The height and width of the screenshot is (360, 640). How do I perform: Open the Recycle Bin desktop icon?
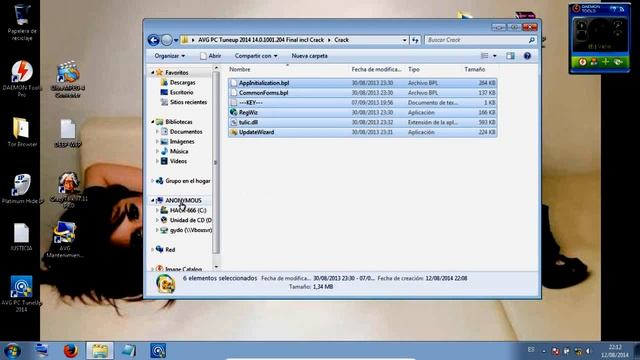pos(22,21)
